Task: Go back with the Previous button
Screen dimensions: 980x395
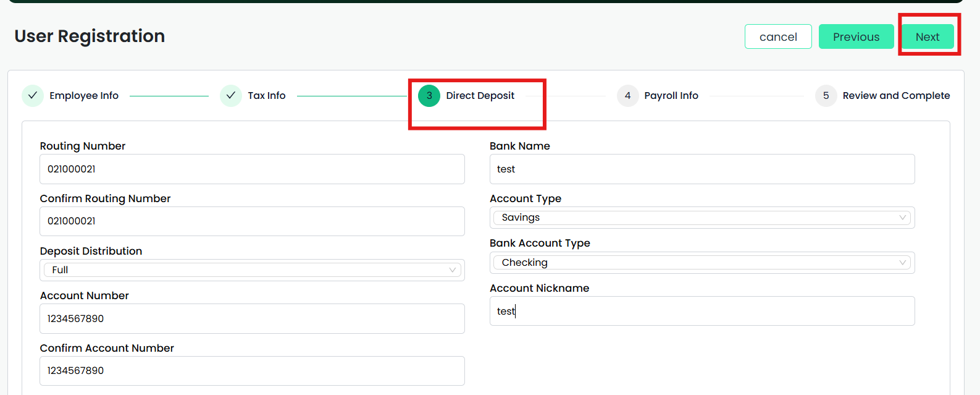Action: [856, 36]
